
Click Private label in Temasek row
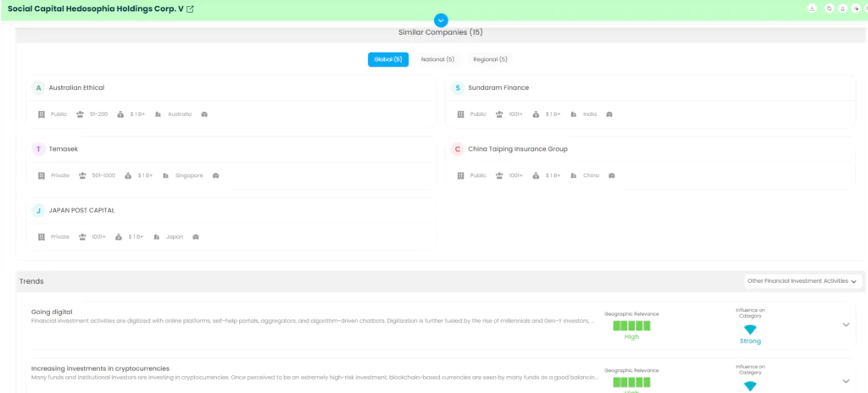tap(60, 175)
